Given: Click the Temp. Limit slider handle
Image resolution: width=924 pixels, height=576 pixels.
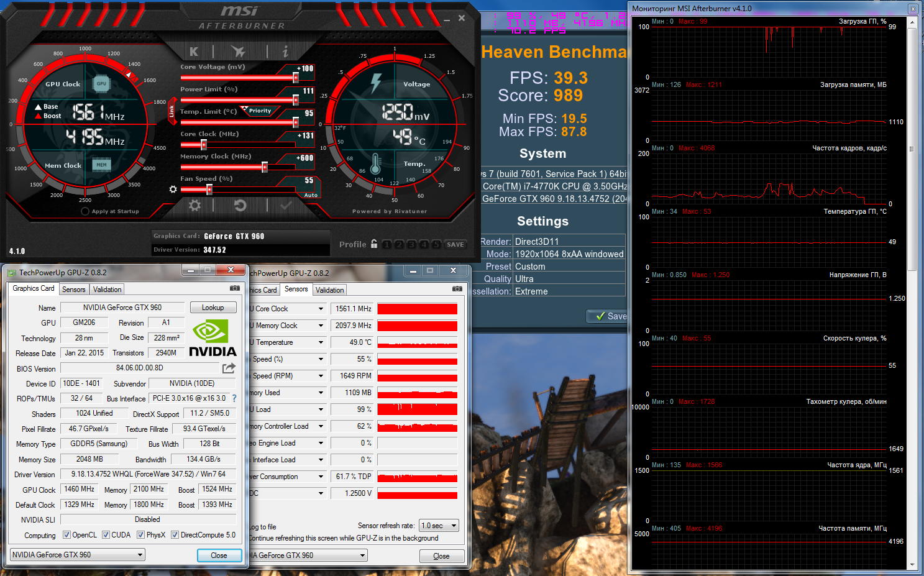Looking at the screenshot, I should [296, 122].
